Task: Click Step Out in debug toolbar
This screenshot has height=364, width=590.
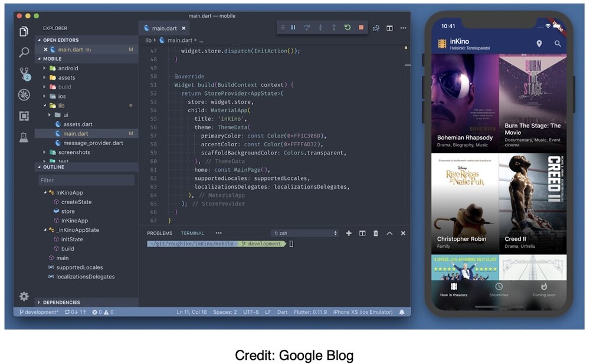Action: [x=334, y=28]
